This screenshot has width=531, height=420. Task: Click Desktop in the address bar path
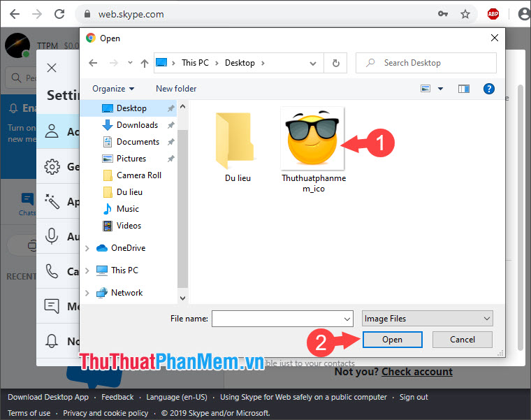click(x=240, y=63)
